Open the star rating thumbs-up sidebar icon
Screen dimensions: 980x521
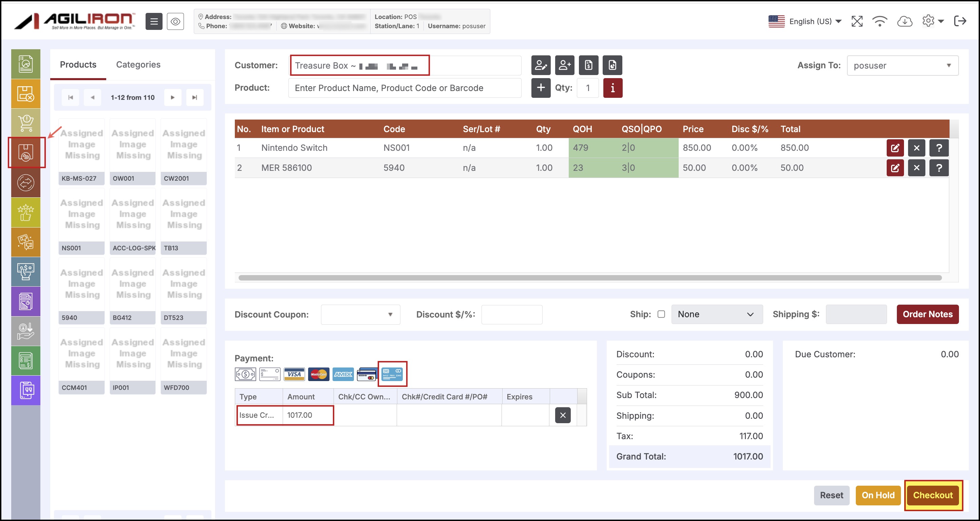point(25,212)
